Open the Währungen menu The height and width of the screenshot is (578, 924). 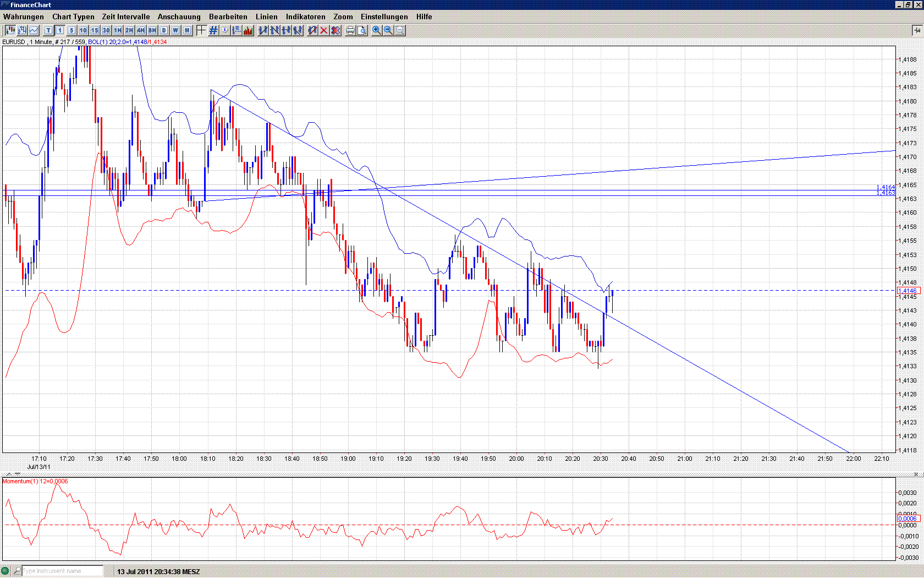click(24, 17)
